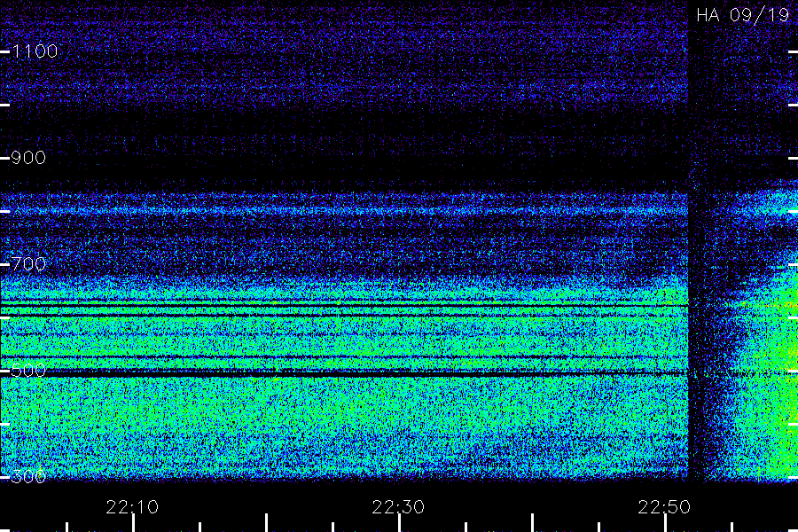
Task: Click the 500 frequency axis label
Action: 28,370
